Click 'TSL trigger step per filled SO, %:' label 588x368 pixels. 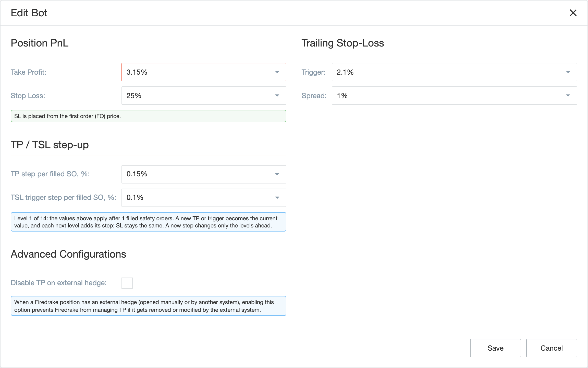64,198
